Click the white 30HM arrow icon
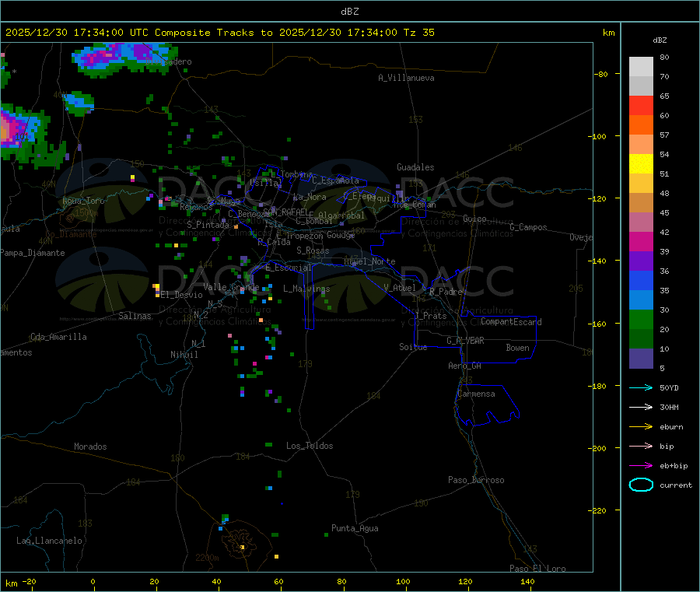Viewport: 700px width, 592px height. (x=641, y=407)
